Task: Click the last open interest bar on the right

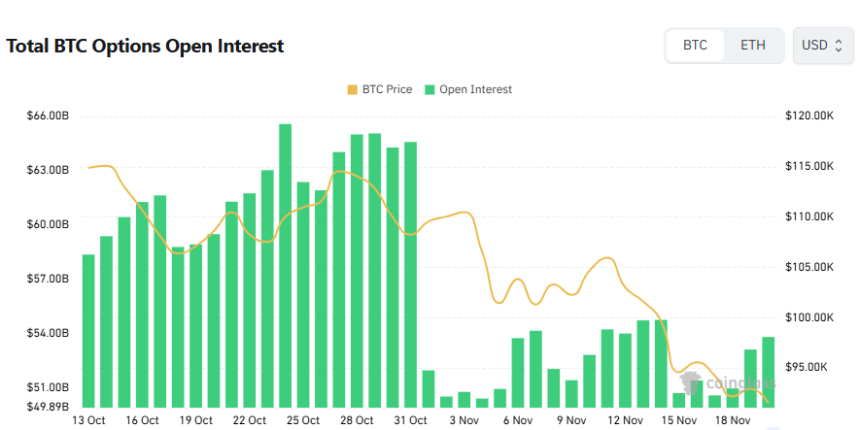Action: tap(769, 371)
